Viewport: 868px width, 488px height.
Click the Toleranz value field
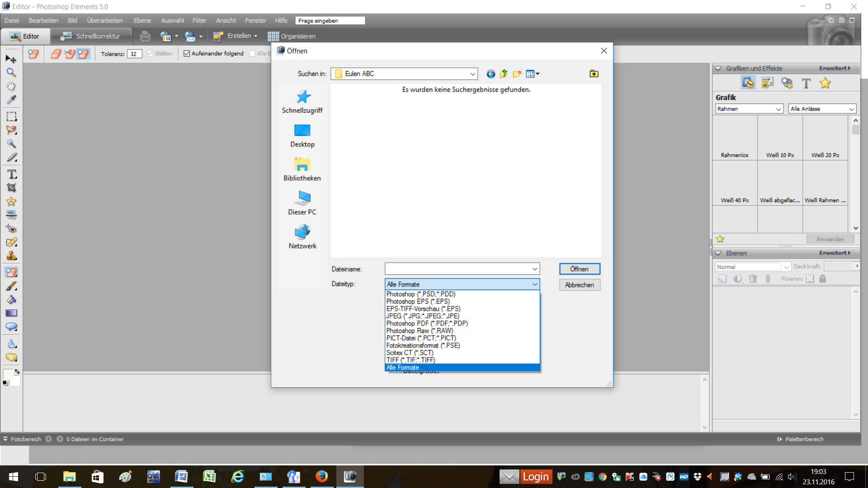coord(134,54)
